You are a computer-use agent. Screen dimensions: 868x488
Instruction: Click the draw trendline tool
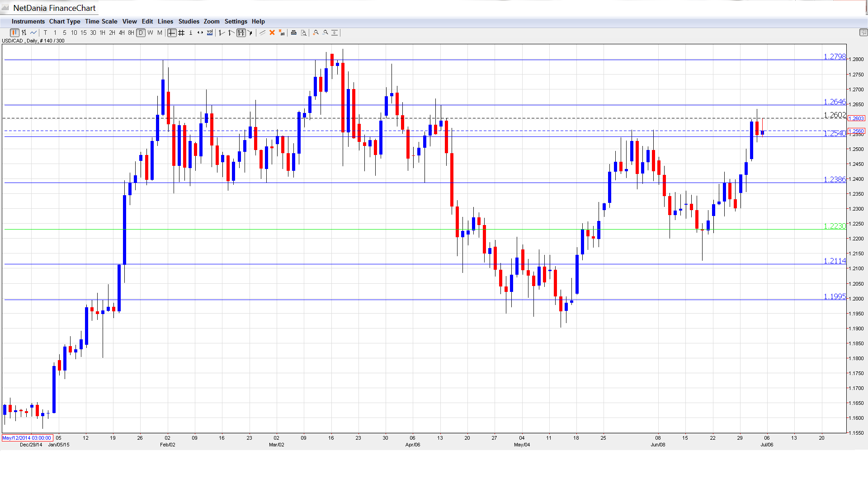coord(262,33)
